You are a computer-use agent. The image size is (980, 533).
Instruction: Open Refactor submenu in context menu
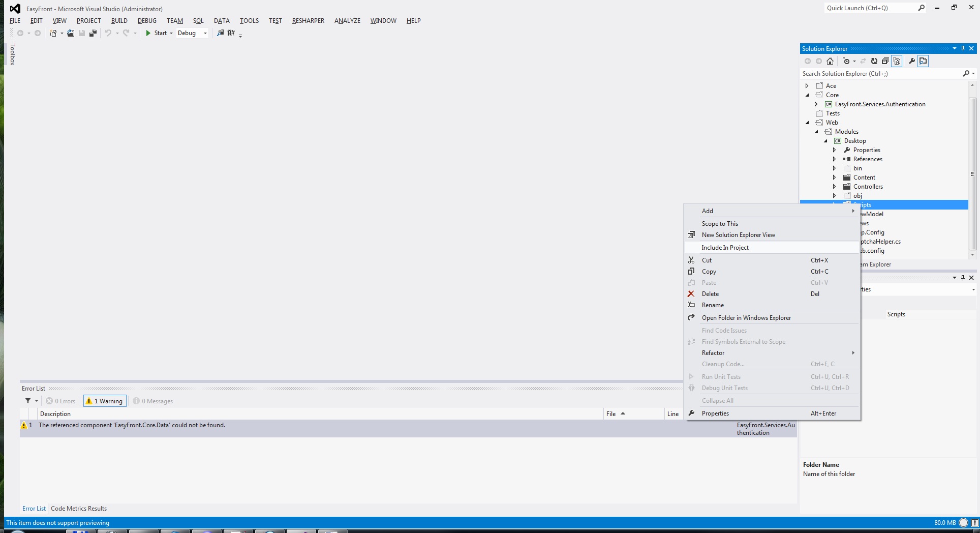[x=772, y=353]
